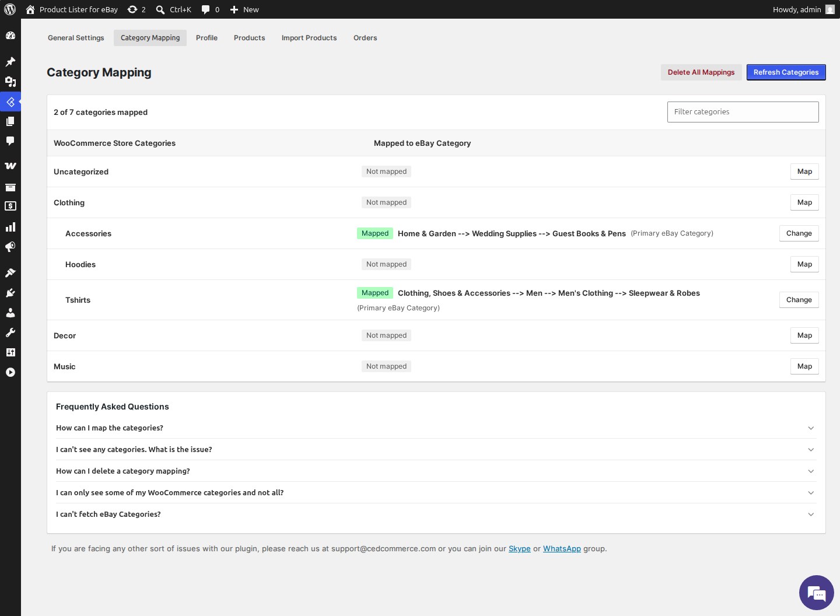The image size is (840, 616).
Task: Open WooCommerce icon in the sidebar
Action: 10,166
